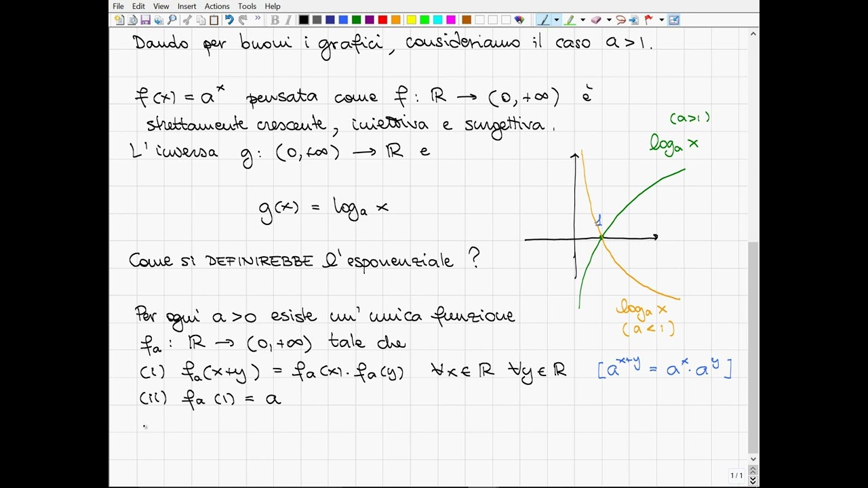Screen dimensions: 868x488
Task: Pick the gray ink color swatch
Action: click(317, 20)
